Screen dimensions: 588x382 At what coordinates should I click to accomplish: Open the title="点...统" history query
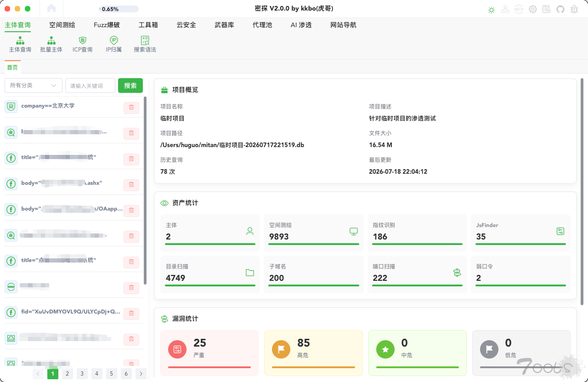coord(59,260)
